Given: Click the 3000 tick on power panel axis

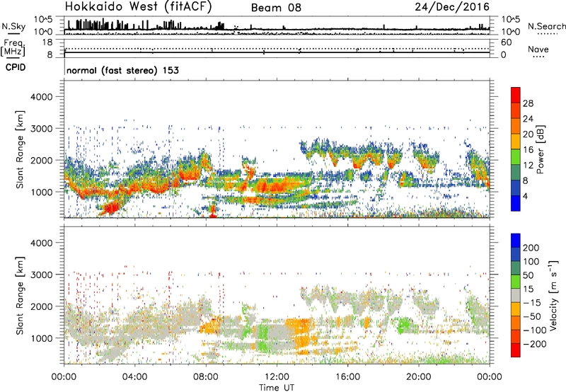Looking at the screenshot, I should [x=42, y=129].
